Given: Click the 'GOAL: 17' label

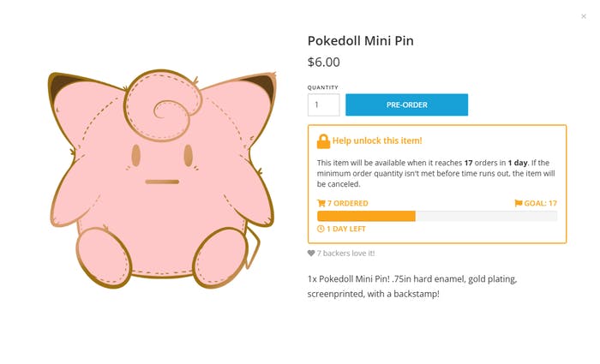Looking at the screenshot, I should click(x=540, y=203).
